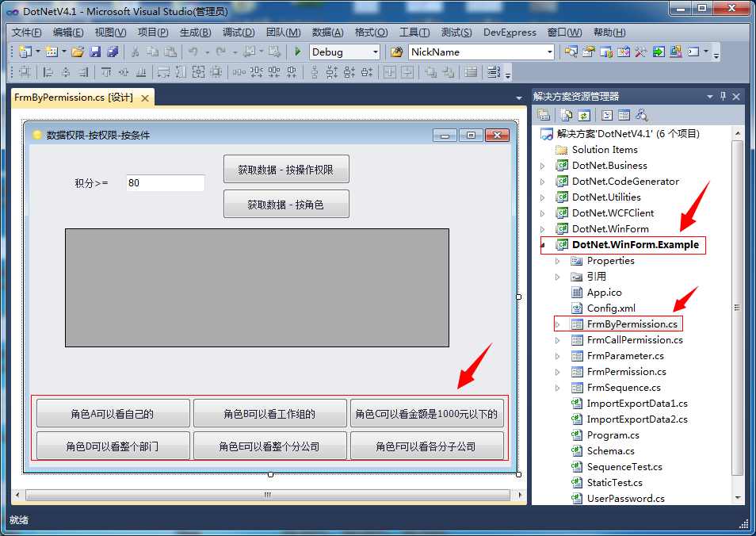
Task: Open the document tab list dropdown arrow
Action: pyautogui.click(x=519, y=98)
